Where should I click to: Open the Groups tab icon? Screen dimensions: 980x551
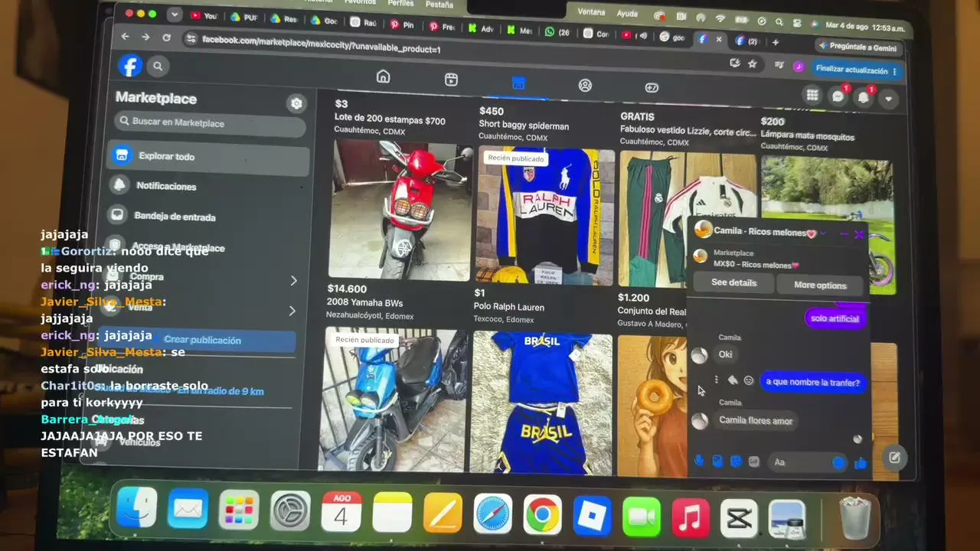click(x=585, y=86)
